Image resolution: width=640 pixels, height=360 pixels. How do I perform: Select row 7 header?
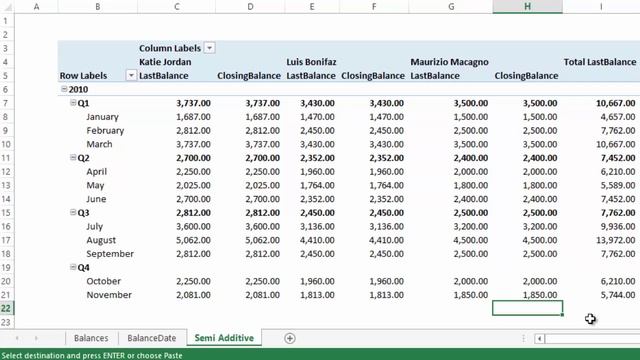[x=6, y=103]
